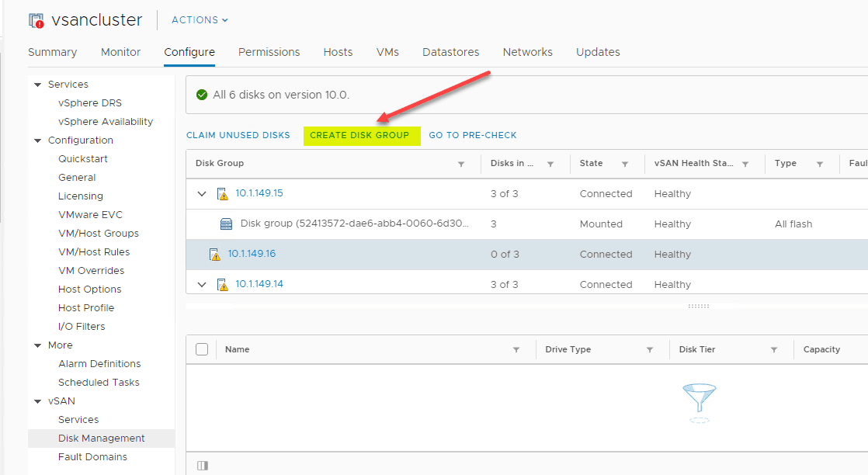Open General configuration item
Screen dimensions: 868x475
point(77,178)
